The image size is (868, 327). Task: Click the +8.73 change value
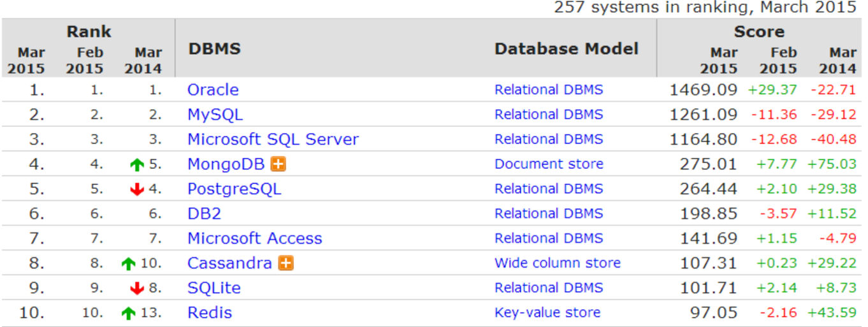click(x=835, y=287)
